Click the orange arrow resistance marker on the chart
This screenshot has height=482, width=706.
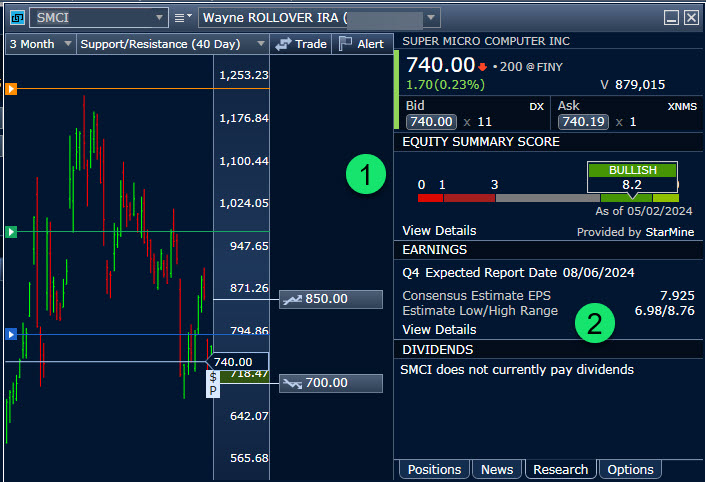(11, 89)
